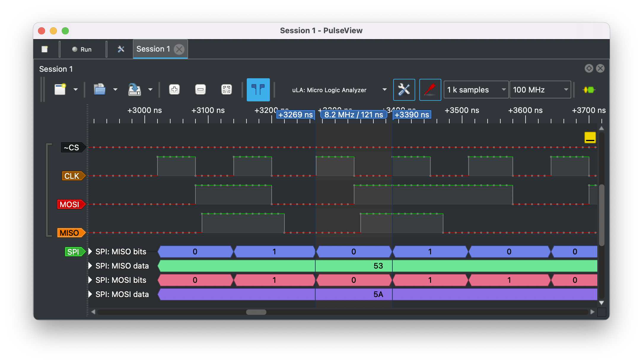Expand the SPI: MOSI data row

(x=90, y=294)
